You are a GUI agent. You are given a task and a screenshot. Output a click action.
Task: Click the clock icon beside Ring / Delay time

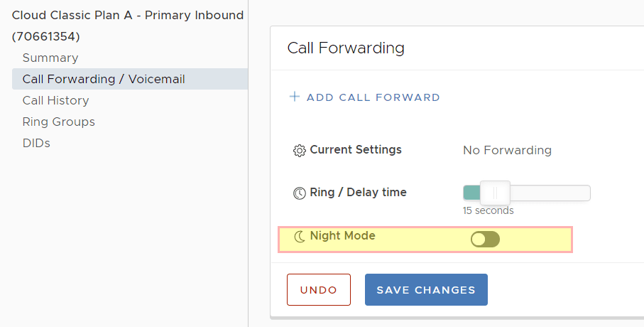tap(299, 193)
